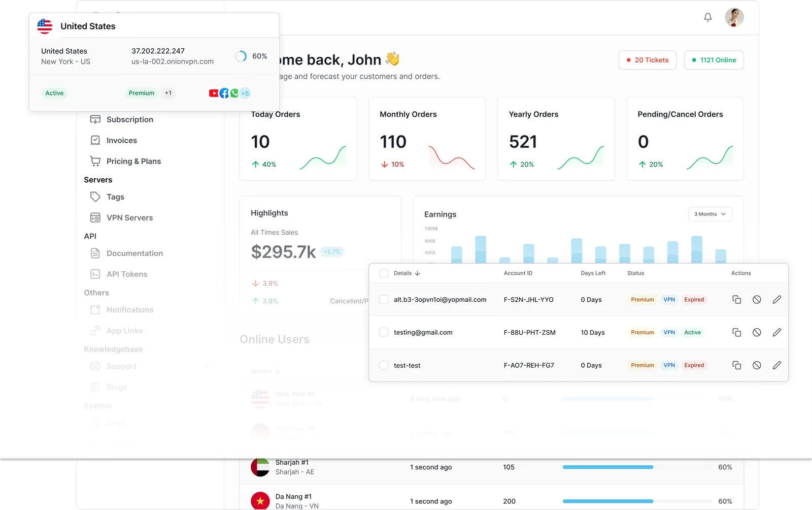This screenshot has width=812, height=510.
Task: Click the Active status badge in server card
Action: 54,93
